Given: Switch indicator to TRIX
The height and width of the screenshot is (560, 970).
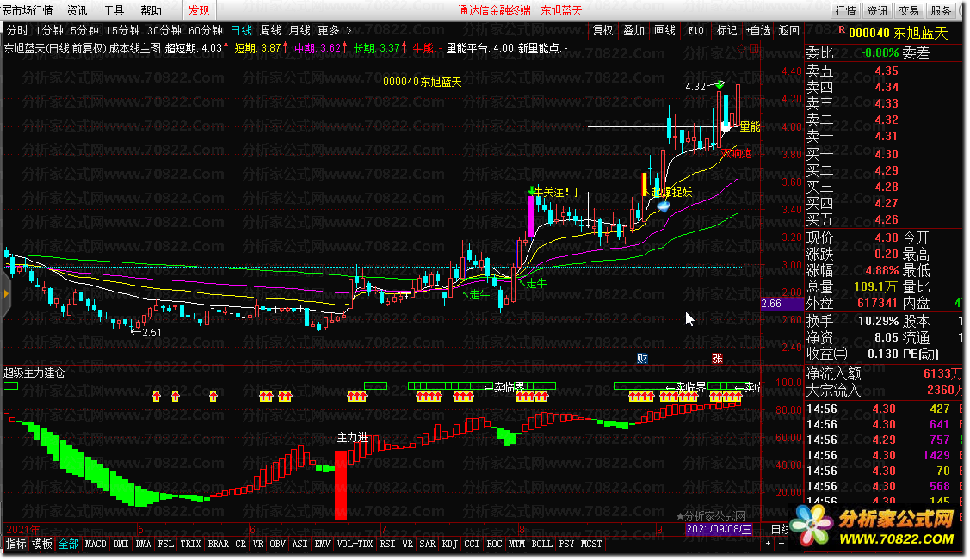Looking at the screenshot, I should pos(190,544).
